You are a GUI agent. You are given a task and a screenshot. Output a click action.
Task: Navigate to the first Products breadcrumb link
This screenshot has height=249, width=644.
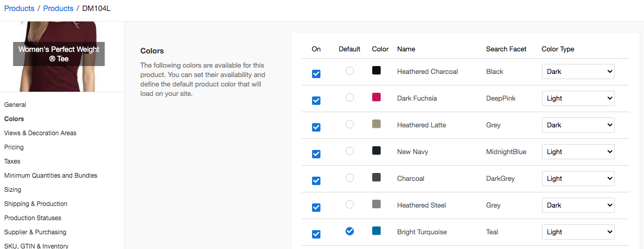click(19, 8)
